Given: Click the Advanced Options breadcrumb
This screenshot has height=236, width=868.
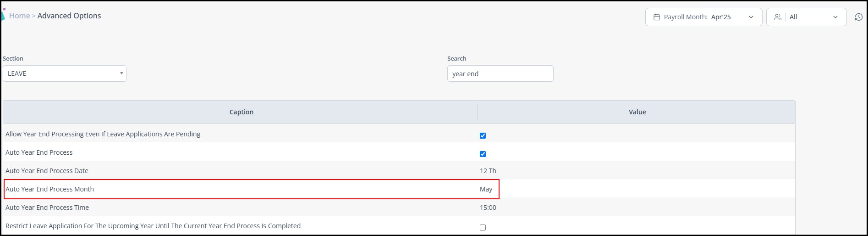Looking at the screenshot, I should [69, 16].
